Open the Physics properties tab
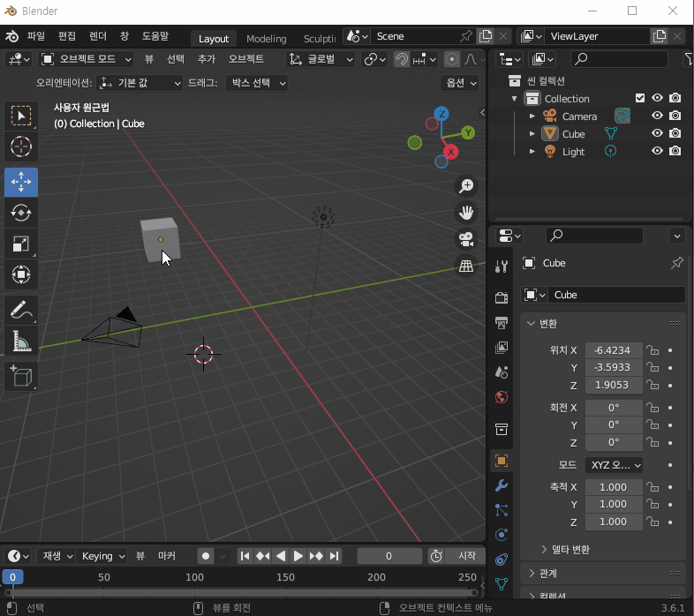 tap(502, 535)
